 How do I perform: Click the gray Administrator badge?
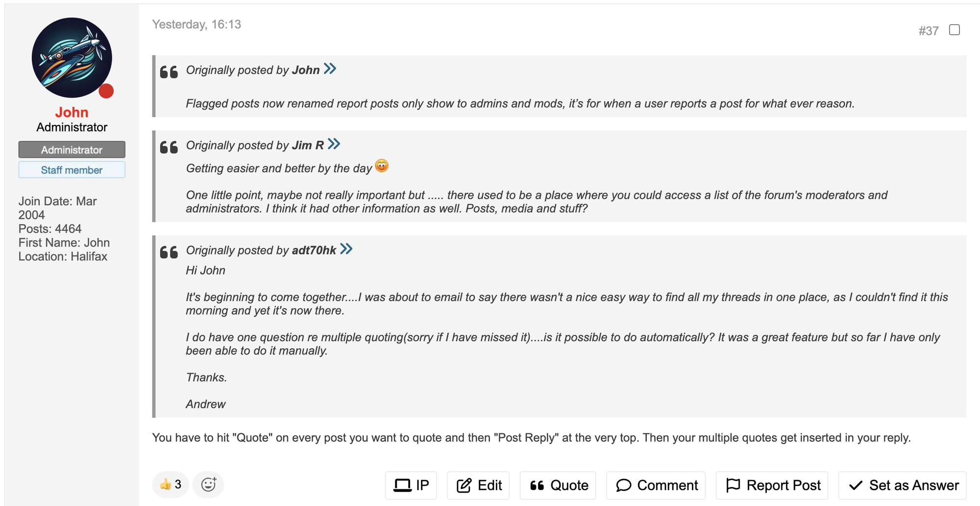(72, 150)
